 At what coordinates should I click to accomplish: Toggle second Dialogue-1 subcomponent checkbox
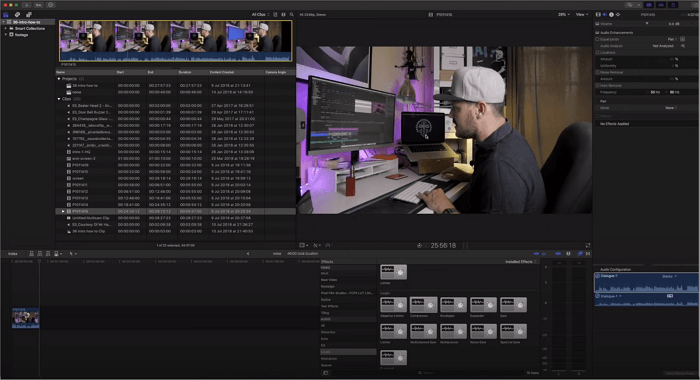(x=598, y=296)
